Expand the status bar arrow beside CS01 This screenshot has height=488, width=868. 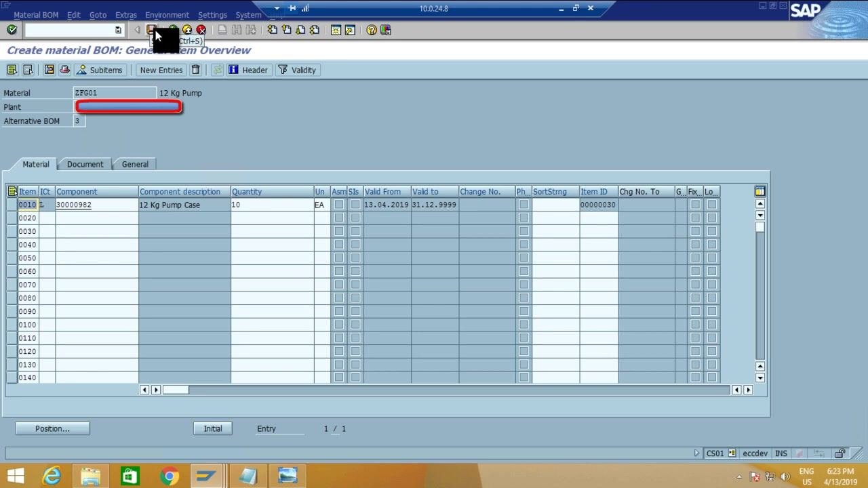click(696, 453)
